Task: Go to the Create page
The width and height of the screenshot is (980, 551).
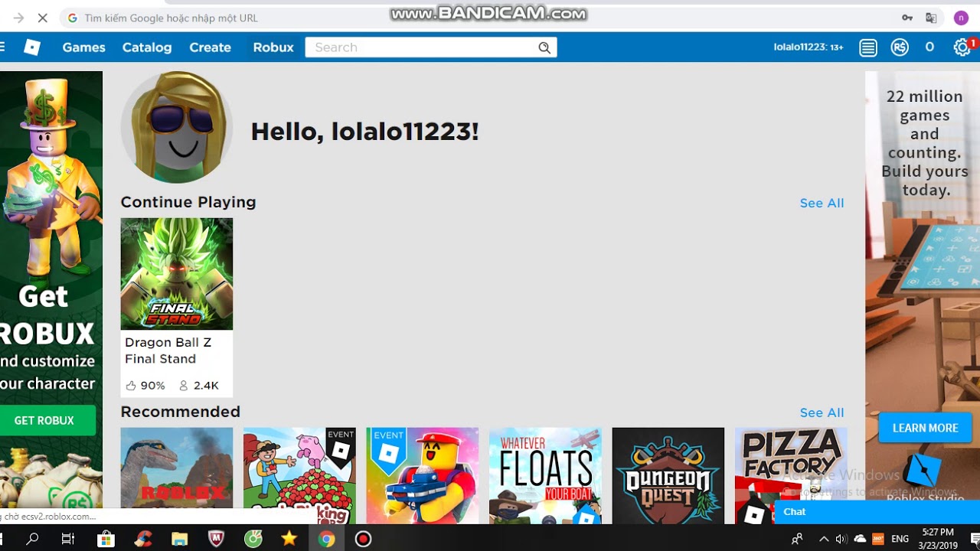Action: (210, 47)
